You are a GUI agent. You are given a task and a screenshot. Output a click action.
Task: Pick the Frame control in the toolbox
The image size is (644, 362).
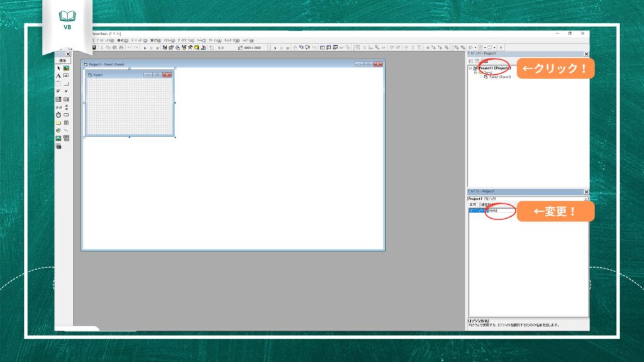(x=58, y=84)
